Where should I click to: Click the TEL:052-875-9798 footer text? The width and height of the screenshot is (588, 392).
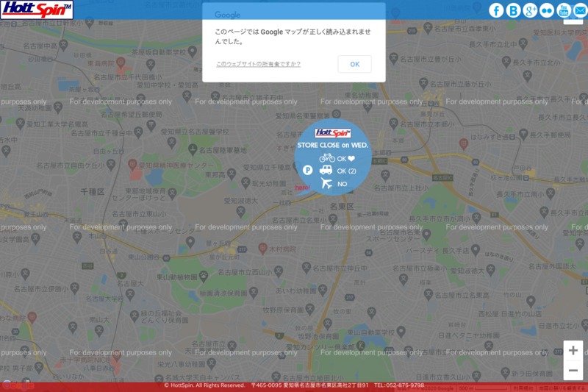pyautogui.click(x=398, y=385)
